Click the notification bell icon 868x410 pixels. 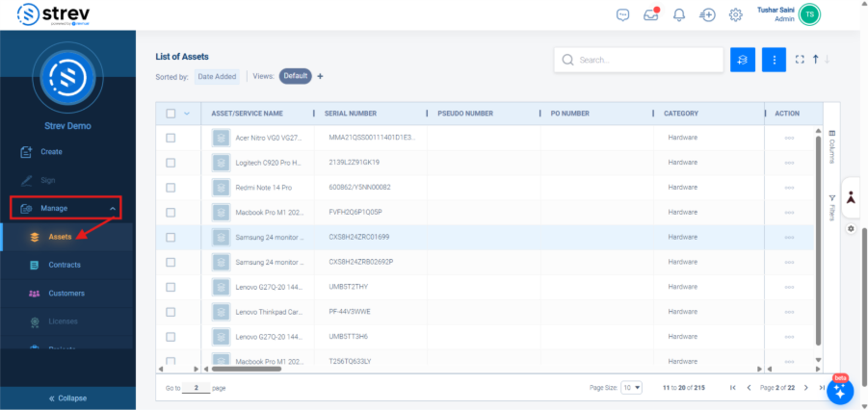coord(679,14)
